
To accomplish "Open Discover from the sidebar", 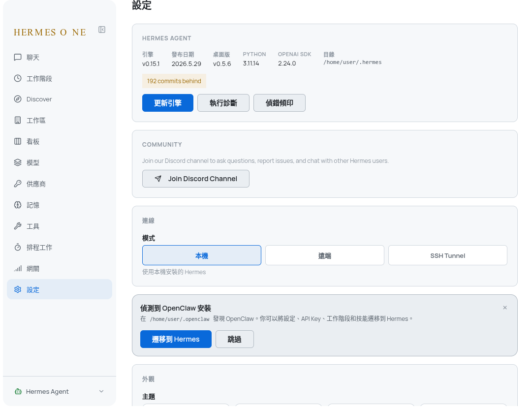I will [x=60, y=99].
